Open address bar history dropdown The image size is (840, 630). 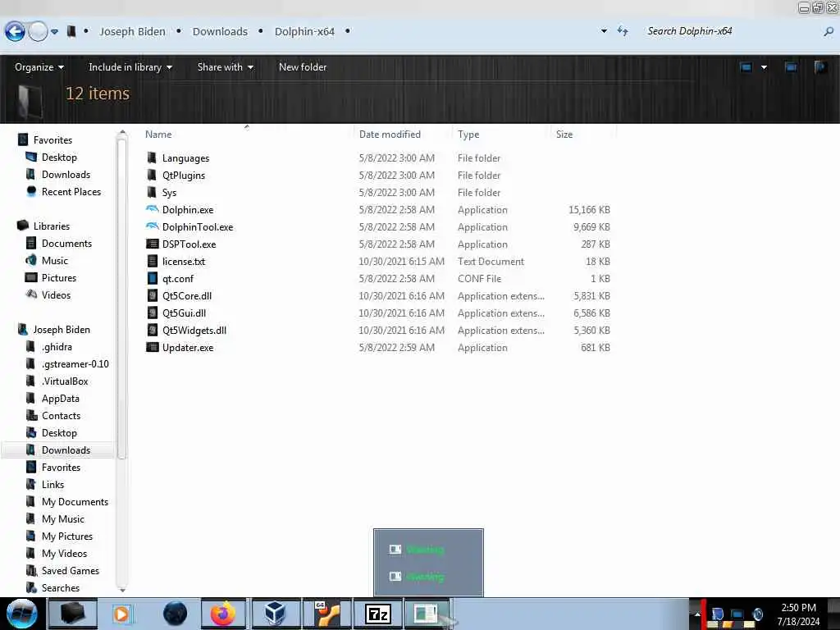[604, 31]
